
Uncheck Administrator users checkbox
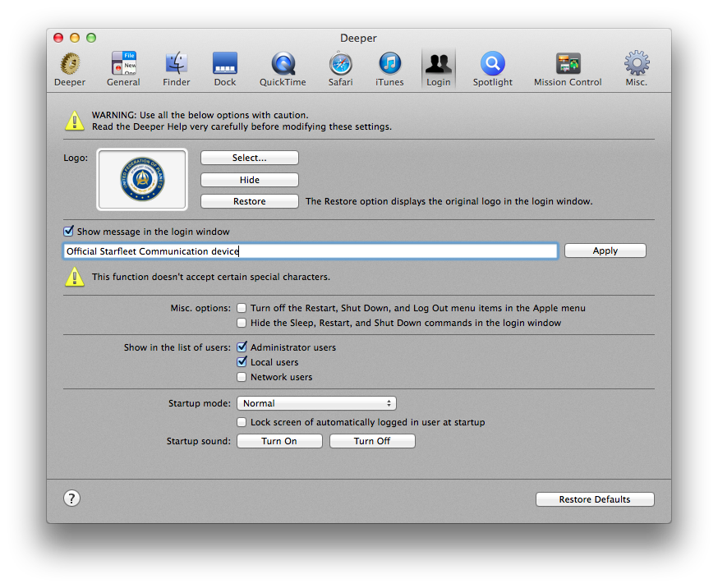[242, 347]
